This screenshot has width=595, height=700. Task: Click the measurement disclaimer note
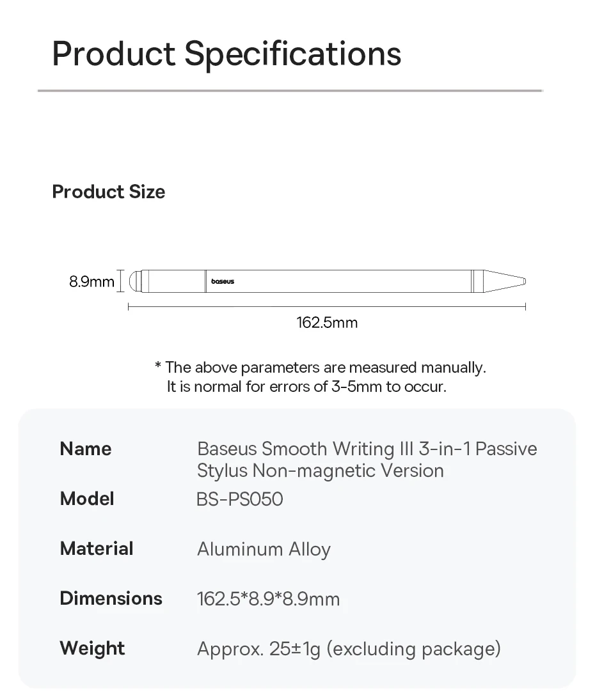320,377
